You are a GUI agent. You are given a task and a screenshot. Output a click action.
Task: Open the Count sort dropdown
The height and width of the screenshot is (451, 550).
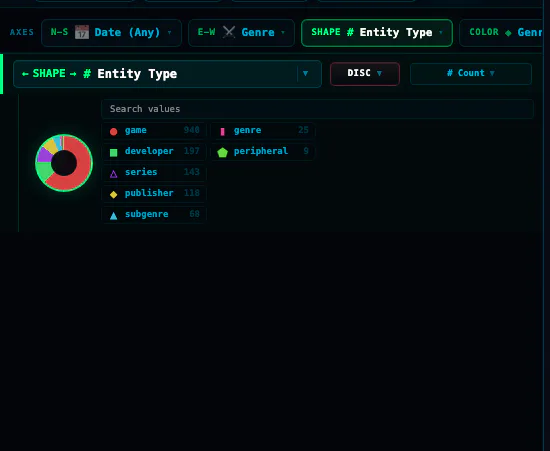(x=471, y=74)
